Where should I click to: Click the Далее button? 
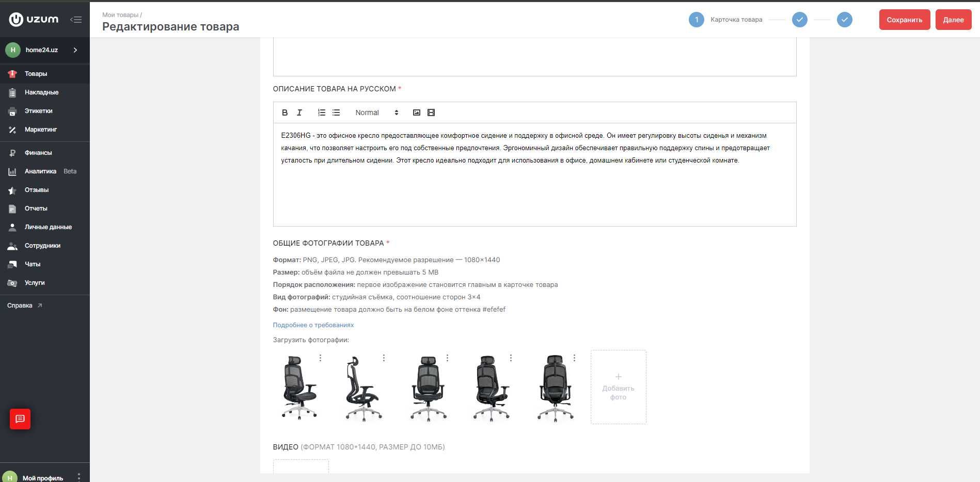pos(953,20)
